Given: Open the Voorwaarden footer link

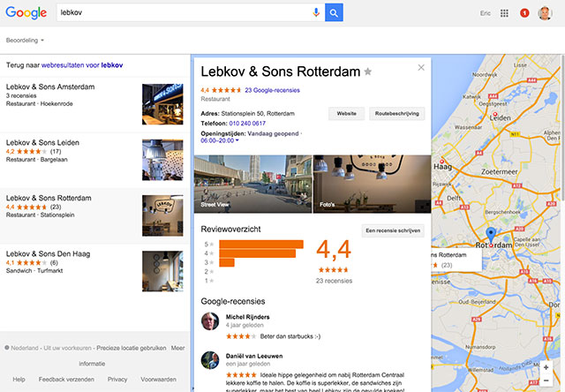Looking at the screenshot, I should point(158,380).
